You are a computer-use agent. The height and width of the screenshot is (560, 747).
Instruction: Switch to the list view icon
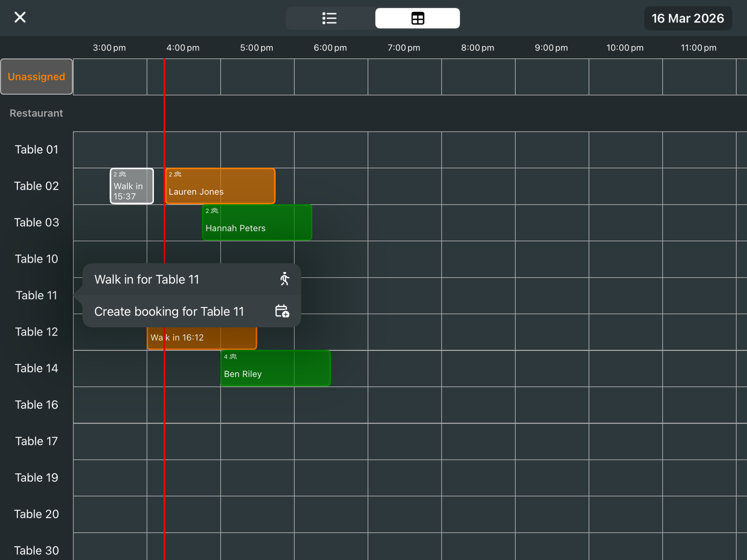coord(329,18)
